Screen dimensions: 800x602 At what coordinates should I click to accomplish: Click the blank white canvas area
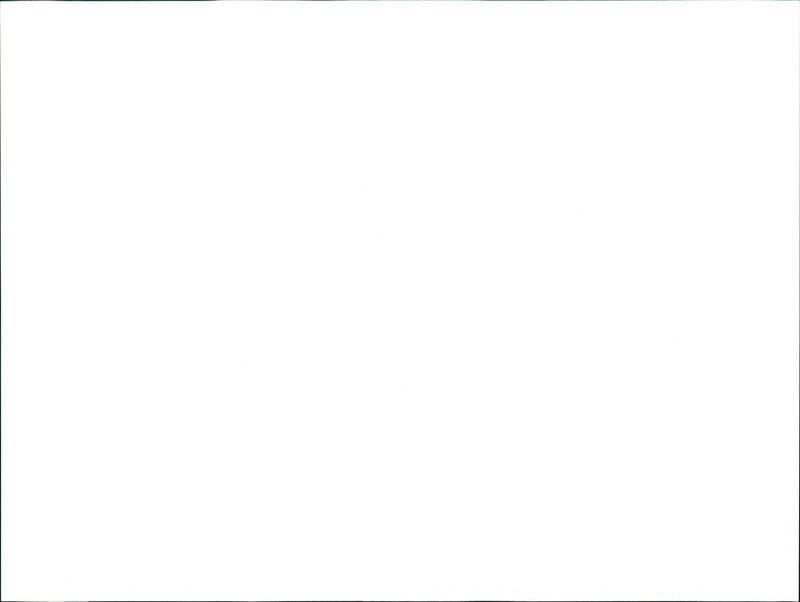point(400,300)
